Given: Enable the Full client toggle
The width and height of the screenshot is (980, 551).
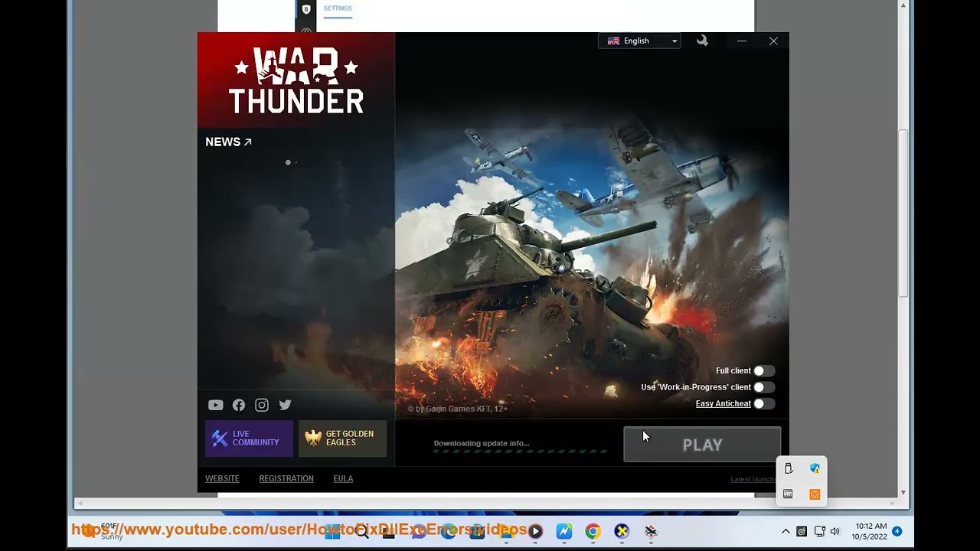Looking at the screenshot, I should [764, 371].
